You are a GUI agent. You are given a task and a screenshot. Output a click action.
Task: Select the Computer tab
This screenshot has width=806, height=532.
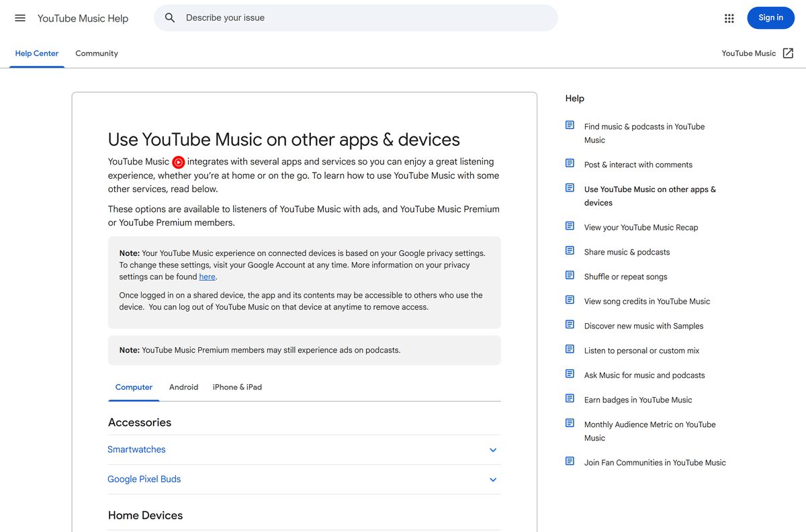134,387
